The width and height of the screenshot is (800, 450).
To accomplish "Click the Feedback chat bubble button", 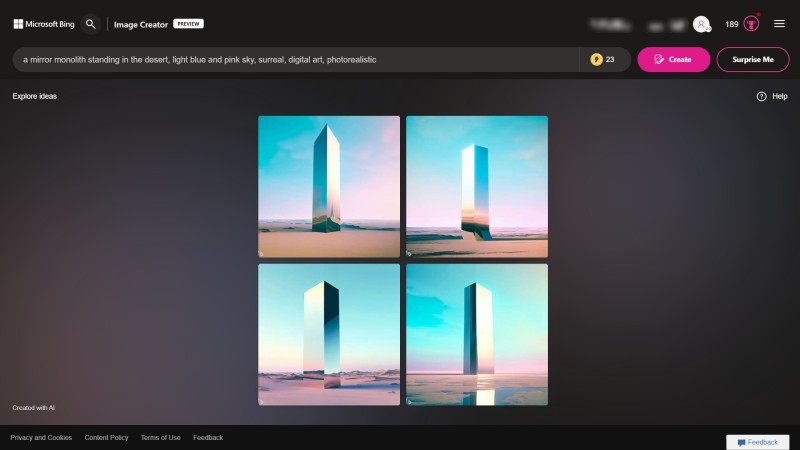I will 758,442.
